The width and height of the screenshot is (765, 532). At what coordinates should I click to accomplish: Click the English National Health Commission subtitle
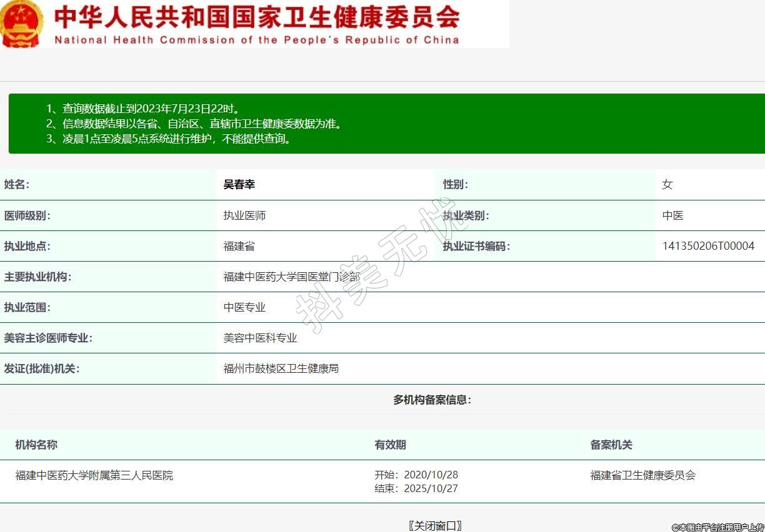pos(257,40)
